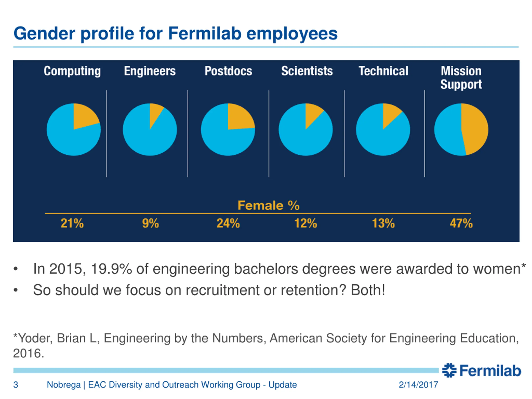Image resolution: width=532 pixels, height=399 pixels.
Task: Click the Computing column label
Action: tap(72, 71)
